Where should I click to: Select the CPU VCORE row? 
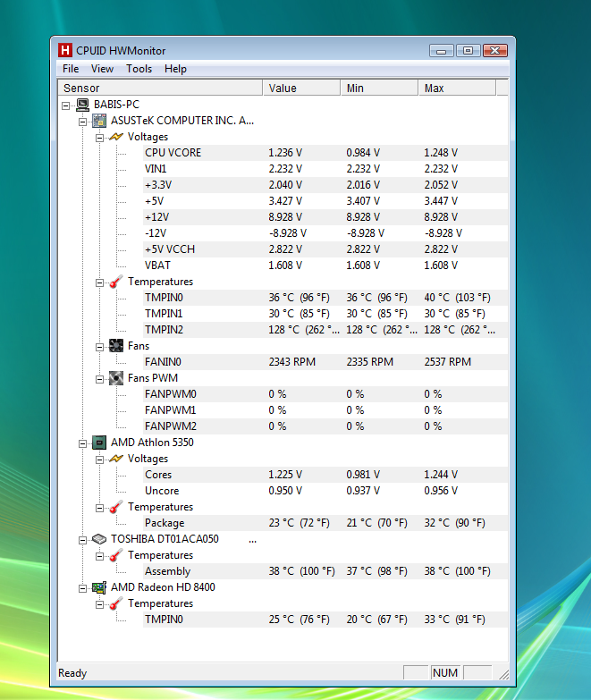(325, 153)
